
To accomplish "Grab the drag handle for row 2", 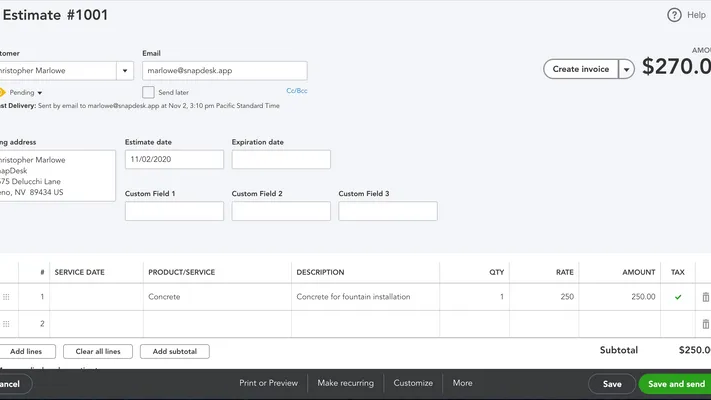I will point(6,324).
